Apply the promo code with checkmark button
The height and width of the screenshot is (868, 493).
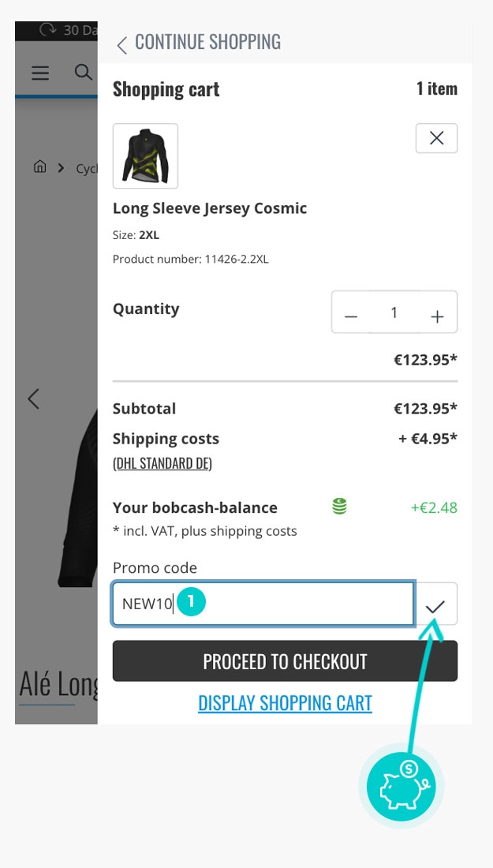436,605
